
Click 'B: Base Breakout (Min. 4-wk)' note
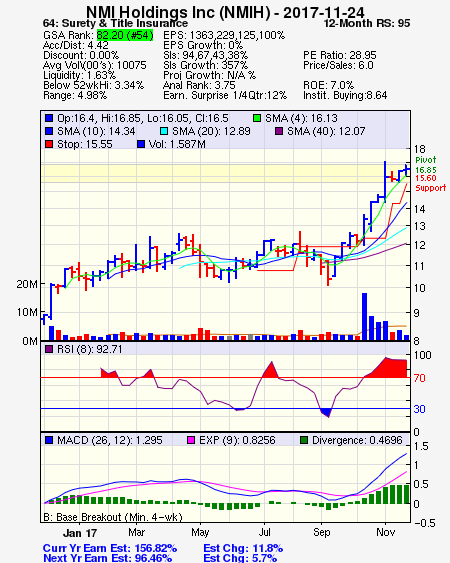pyautogui.click(x=113, y=517)
